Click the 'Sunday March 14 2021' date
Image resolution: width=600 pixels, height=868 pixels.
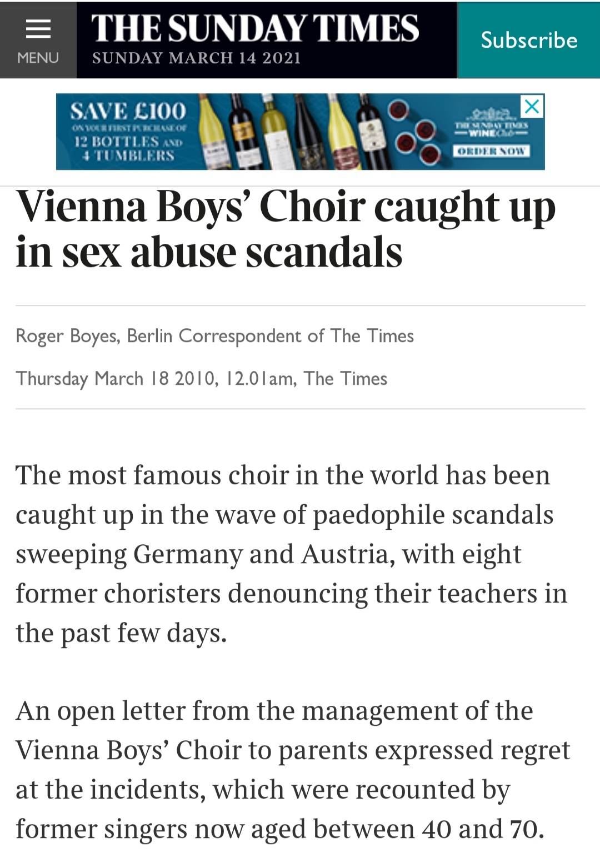pyautogui.click(x=196, y=58)
